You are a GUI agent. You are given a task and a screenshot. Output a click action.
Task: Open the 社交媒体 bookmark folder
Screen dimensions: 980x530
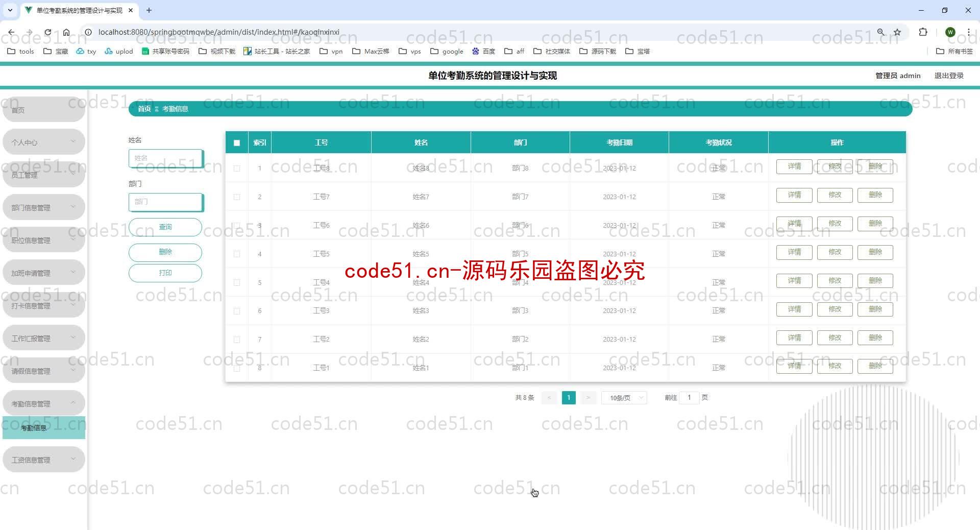(552, 51)
